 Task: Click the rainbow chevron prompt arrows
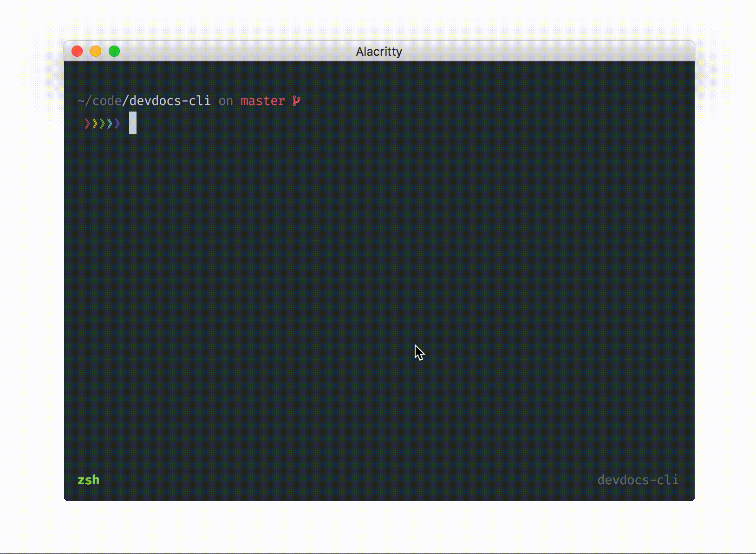pyautogui.click(x=103, y=124)
